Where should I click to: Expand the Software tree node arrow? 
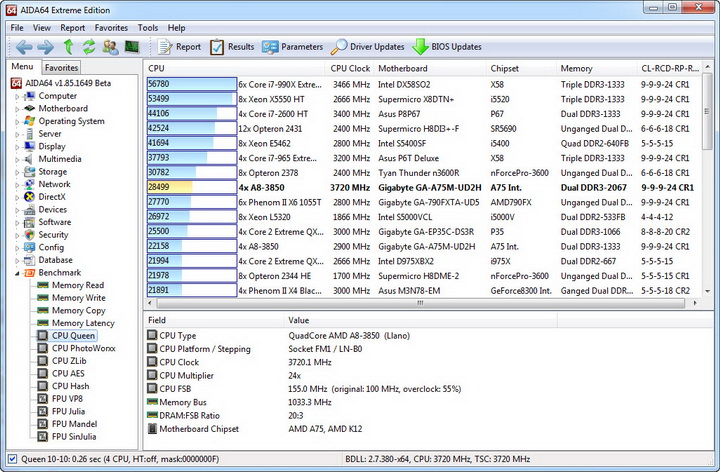click(x=17, y=223)
